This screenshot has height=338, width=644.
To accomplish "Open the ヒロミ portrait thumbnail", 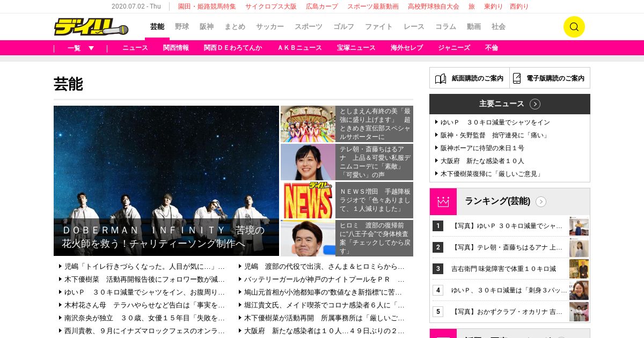I will [x=308, y=238].
